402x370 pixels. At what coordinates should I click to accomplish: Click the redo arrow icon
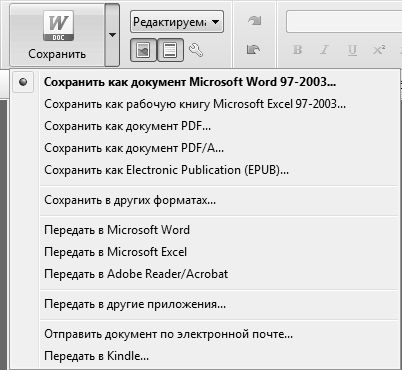(x=254, y=21)
